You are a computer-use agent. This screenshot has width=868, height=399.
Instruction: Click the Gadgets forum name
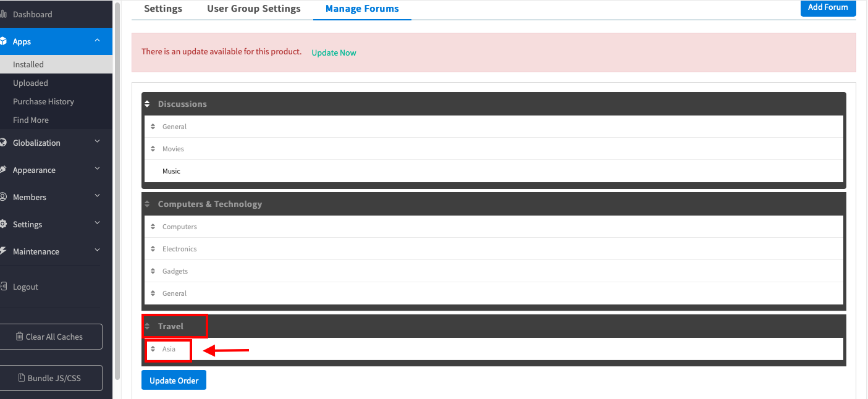point(175,271)
